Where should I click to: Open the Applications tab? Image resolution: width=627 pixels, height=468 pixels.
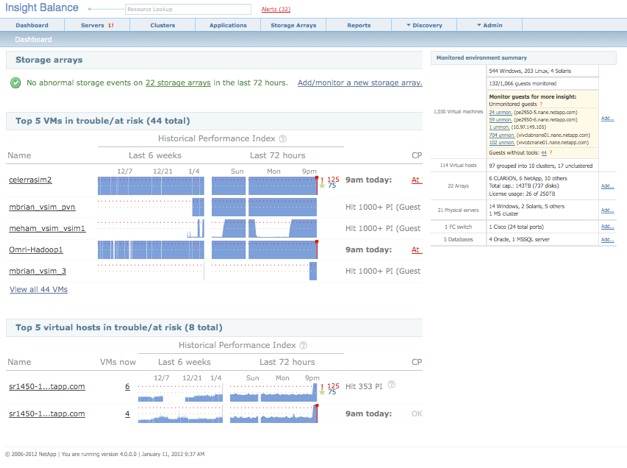pyautogui.click(x=228, y=25)
